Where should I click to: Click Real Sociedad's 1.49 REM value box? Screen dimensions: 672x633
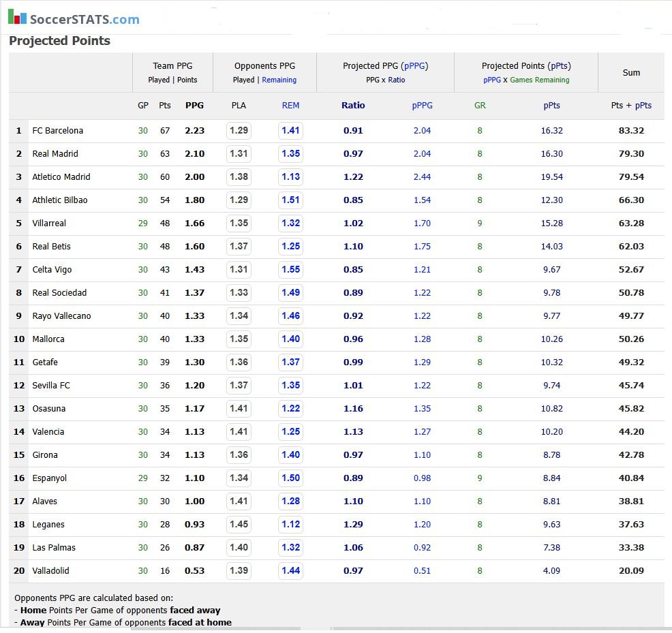(x=290, y=293)
